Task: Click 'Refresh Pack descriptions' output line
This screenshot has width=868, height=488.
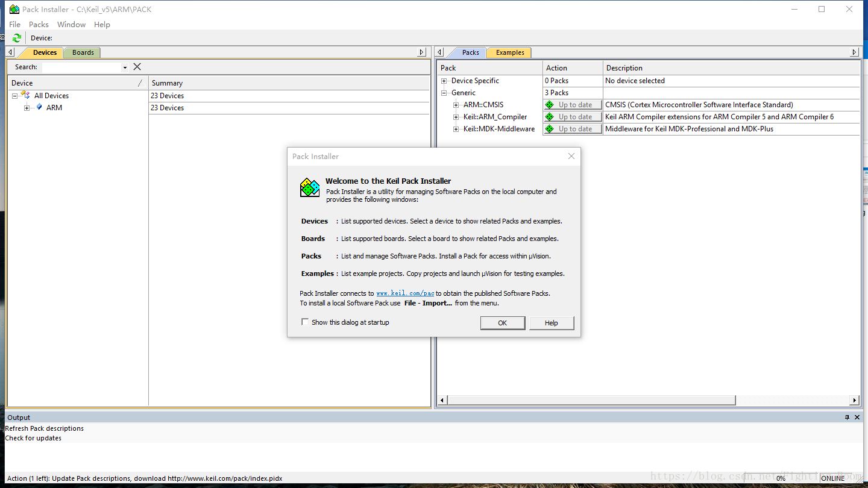Action: tap(45, 428)
